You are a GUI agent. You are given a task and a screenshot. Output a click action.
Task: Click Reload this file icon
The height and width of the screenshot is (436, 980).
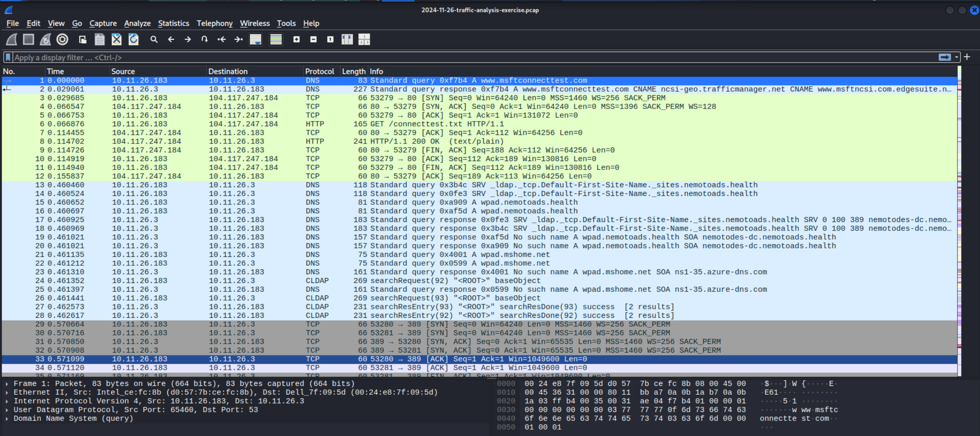(x=133, y=39)
